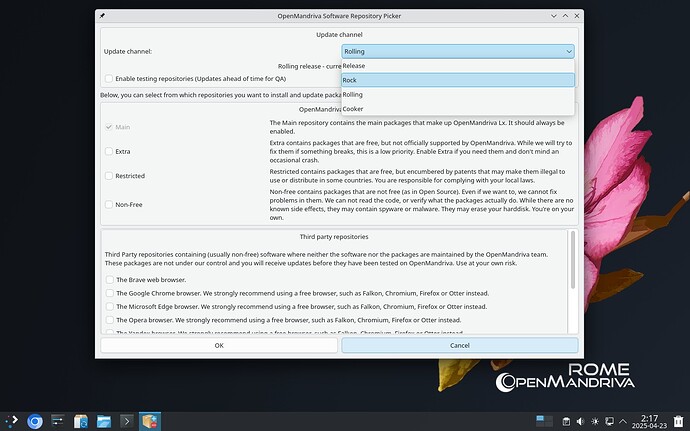The image size is (690, 431).
Task: Tick the Opera browser repository
Action: coord(110,320)
